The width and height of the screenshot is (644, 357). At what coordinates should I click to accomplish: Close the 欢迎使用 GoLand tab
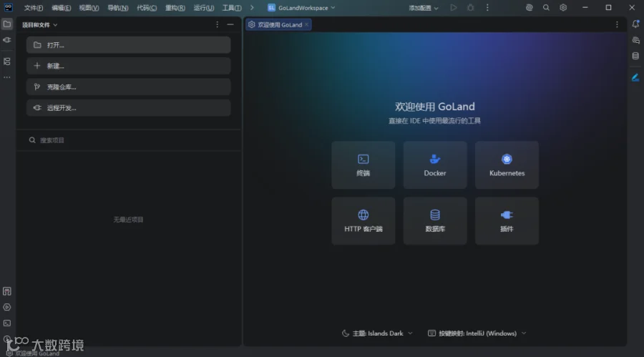tap(307, 24)
